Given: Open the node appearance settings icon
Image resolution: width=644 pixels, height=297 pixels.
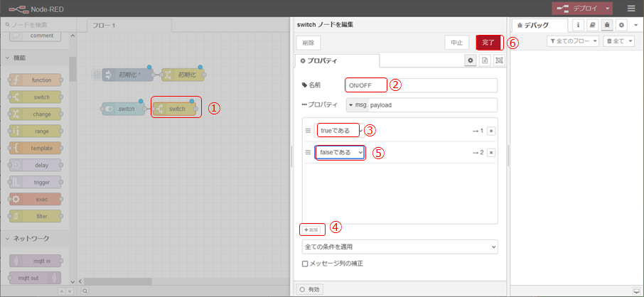Looking at the screenshot, I should 499,61.
